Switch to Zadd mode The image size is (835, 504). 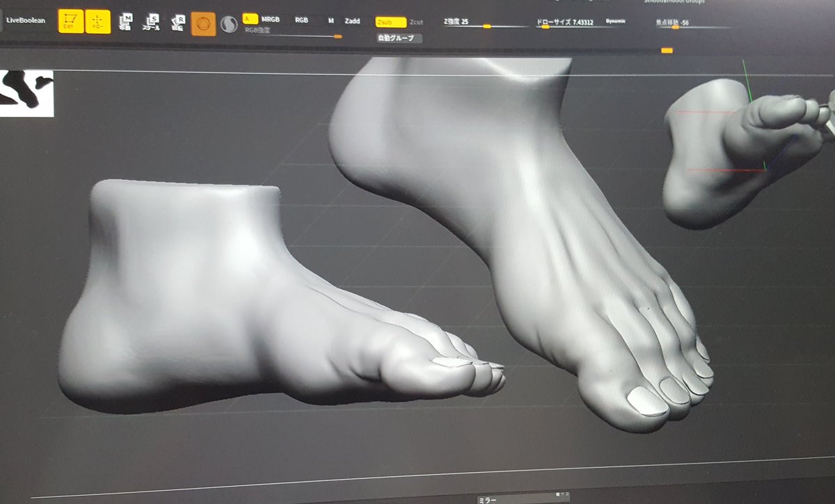(x=352, y=21)
